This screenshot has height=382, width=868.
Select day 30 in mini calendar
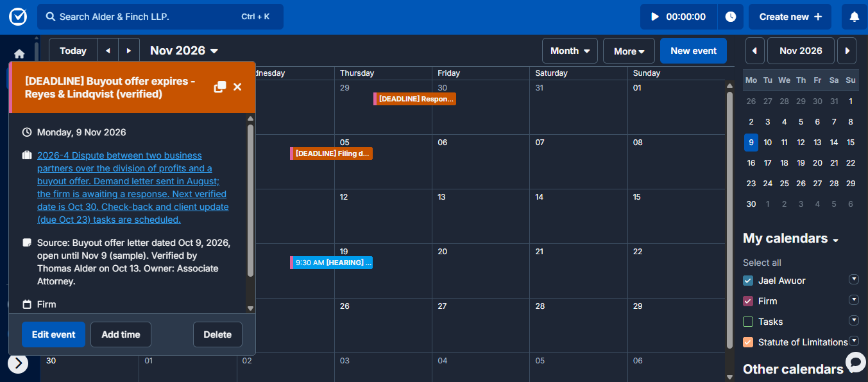(751, 204)
